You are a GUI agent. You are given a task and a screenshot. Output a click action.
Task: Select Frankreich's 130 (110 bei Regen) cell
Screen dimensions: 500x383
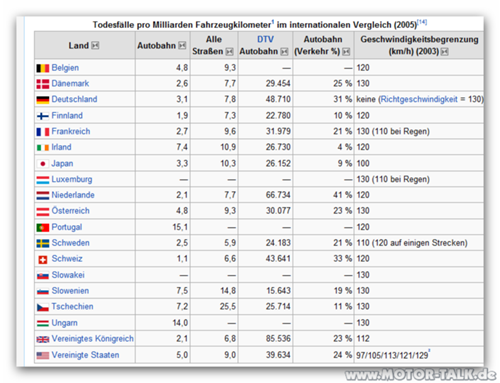pyautogui.click(x=419, y=131)
